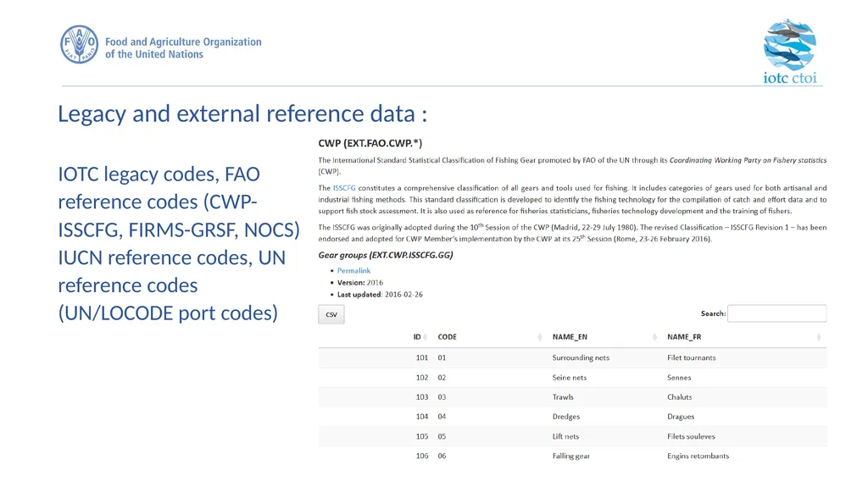Click code value 02

[442, 378]
